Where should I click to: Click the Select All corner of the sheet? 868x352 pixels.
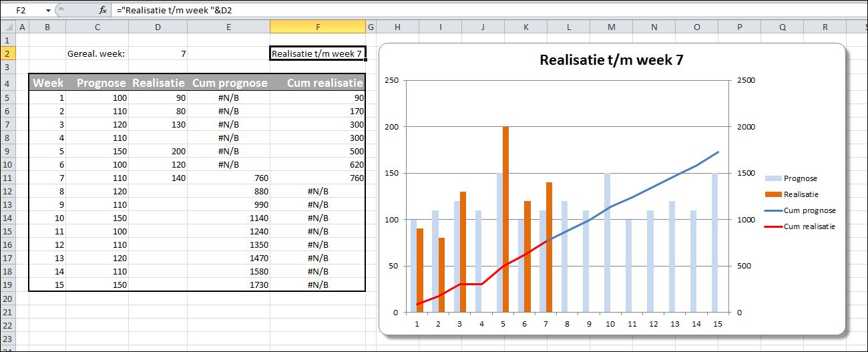tap(7, 27)
